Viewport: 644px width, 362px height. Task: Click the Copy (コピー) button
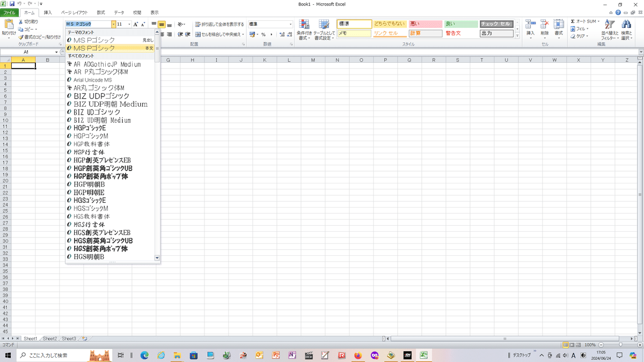click(28, 29)
